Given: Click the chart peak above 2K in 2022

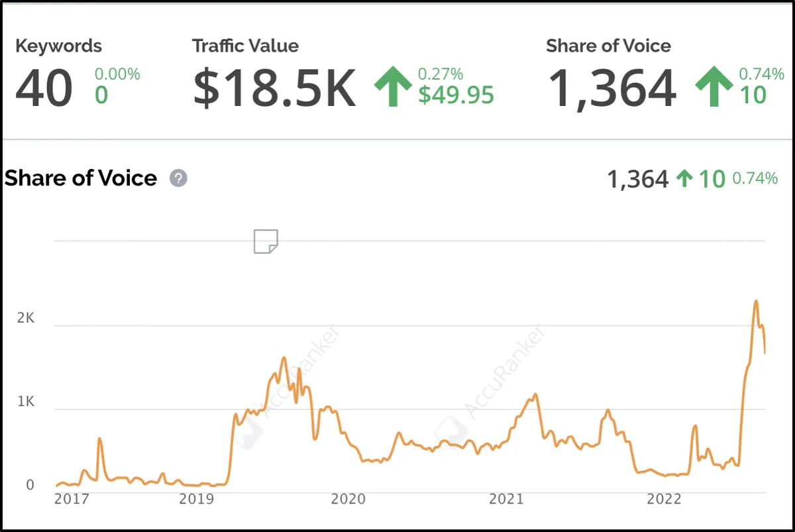Looking at the screenshot, I should click(756, 301).
